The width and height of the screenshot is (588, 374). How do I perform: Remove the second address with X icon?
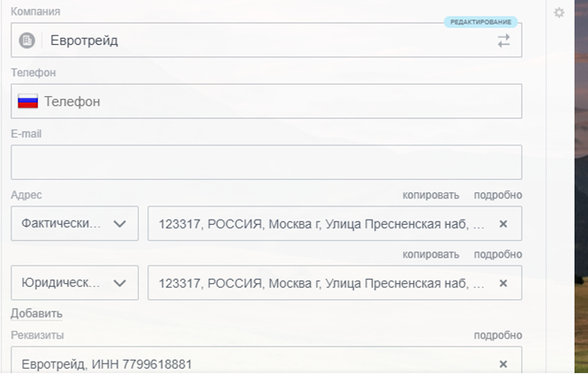(503, 283)
